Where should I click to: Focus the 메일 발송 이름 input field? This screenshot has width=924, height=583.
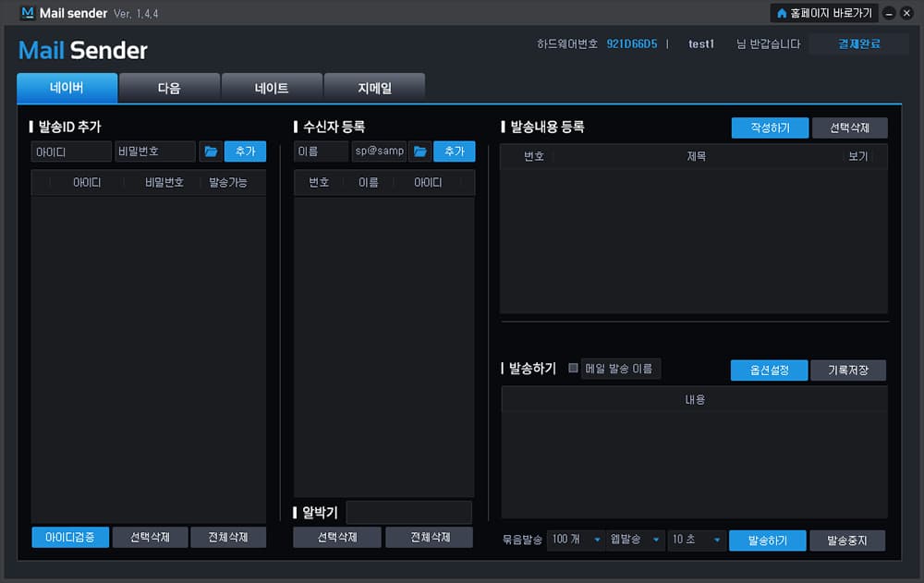coord(621,369)
